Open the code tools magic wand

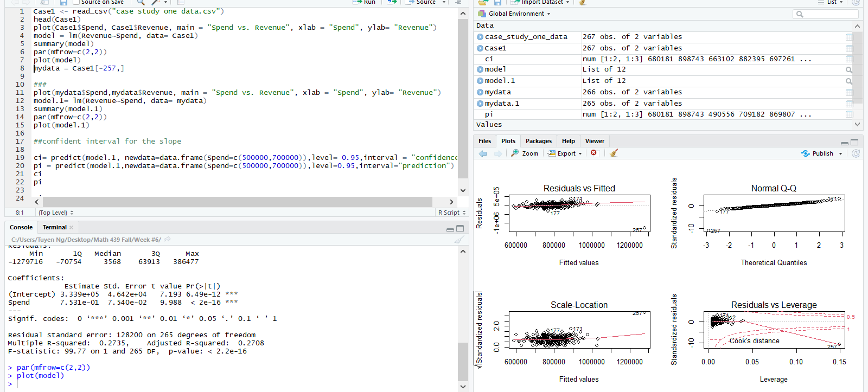pos(156,3)
